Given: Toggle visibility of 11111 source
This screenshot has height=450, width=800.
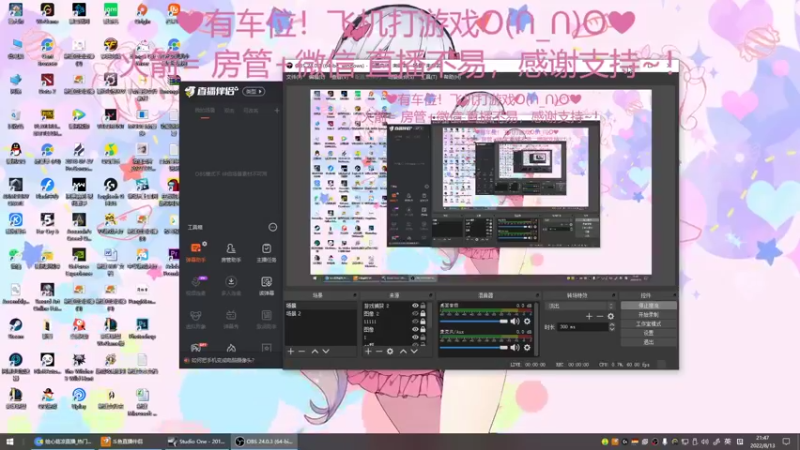Looking at the screenshot, I should pos(415,321).
